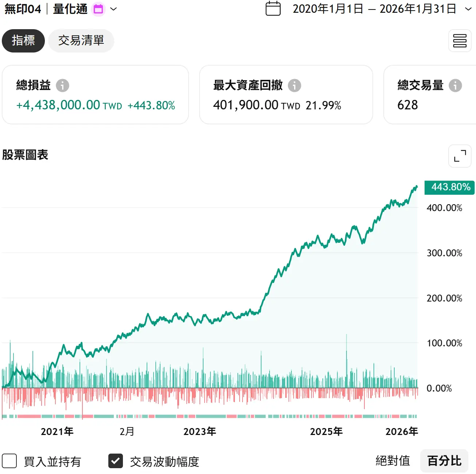Click the info icon beside 最大資產回撤

click(x=294, y=85)
